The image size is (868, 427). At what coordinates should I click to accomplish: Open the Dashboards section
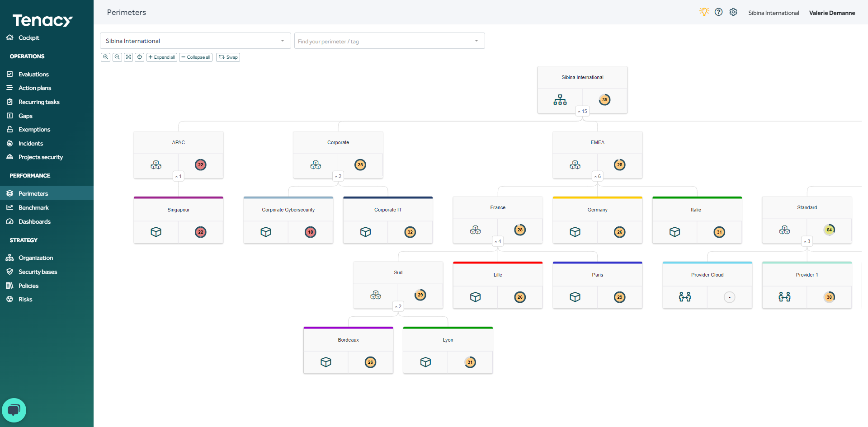point(33,221)
